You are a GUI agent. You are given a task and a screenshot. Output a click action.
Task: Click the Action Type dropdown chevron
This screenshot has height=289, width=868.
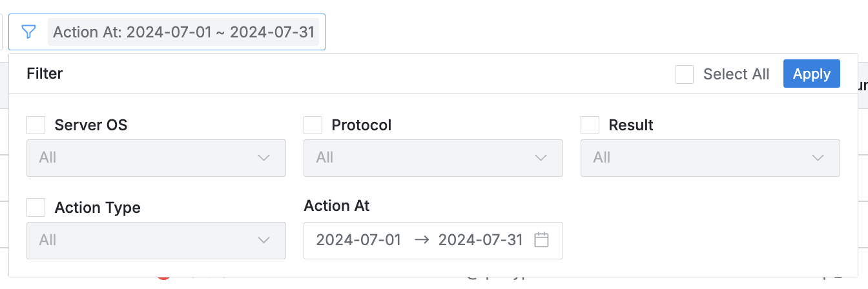point(263,240)
